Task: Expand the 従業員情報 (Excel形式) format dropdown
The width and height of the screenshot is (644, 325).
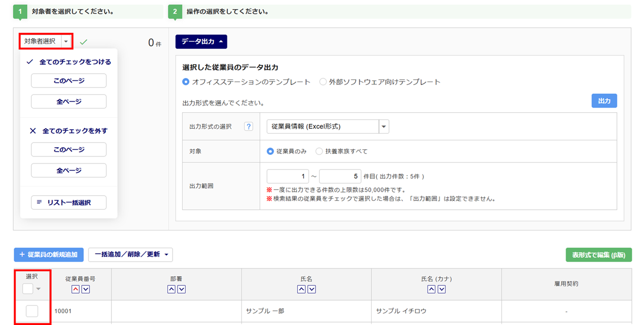Action: click(384, 127)
